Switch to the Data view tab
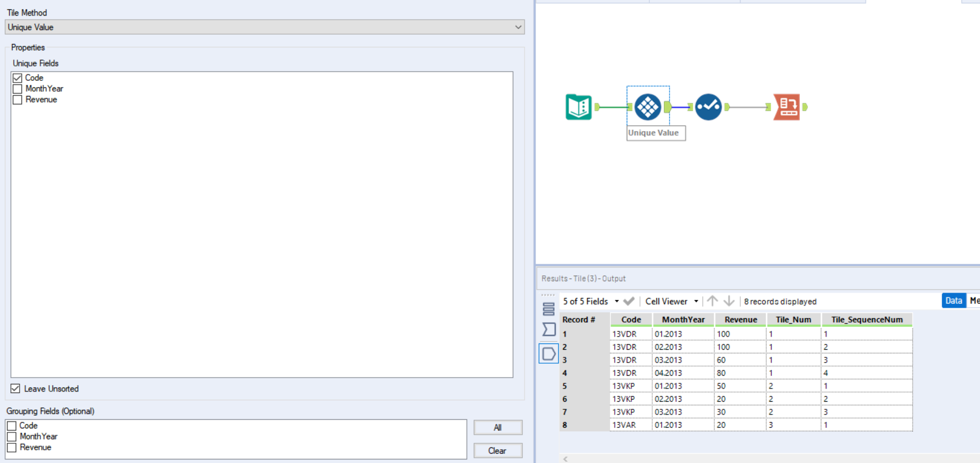The height and width of the screenshot is (463, 980). 953,301
